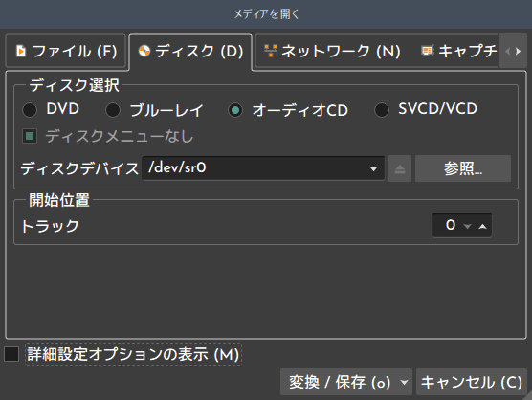Select the SVCD/VCD radio button

click(x=382, y=110)
